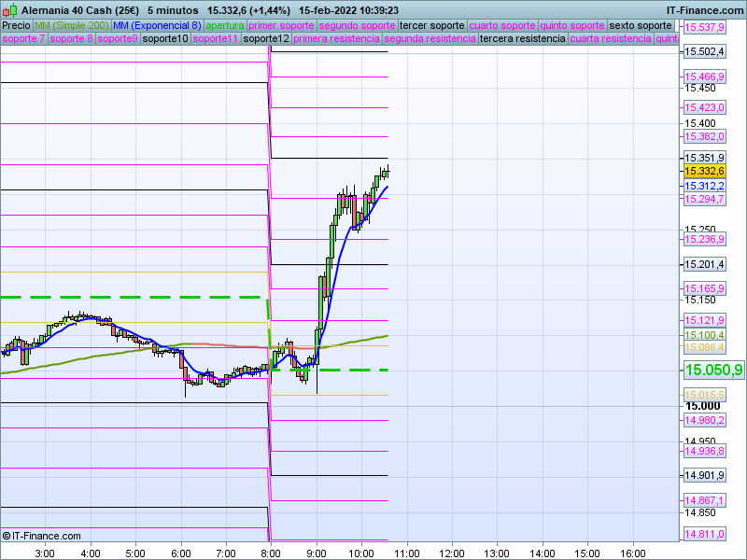Screen dimensions: 747x560
Task: Select the primera resistencia label
Action: (336, 38)
